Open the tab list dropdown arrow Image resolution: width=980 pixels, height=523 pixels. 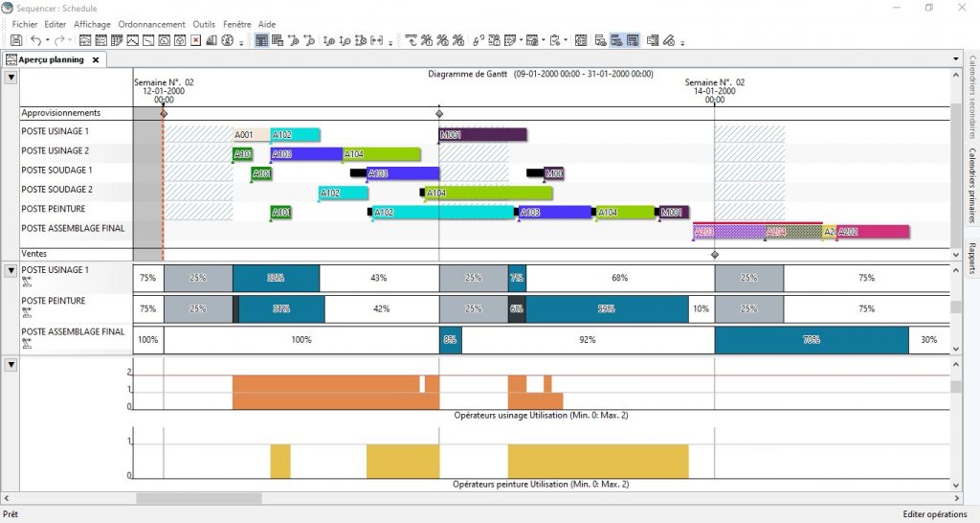click(956, 58)
